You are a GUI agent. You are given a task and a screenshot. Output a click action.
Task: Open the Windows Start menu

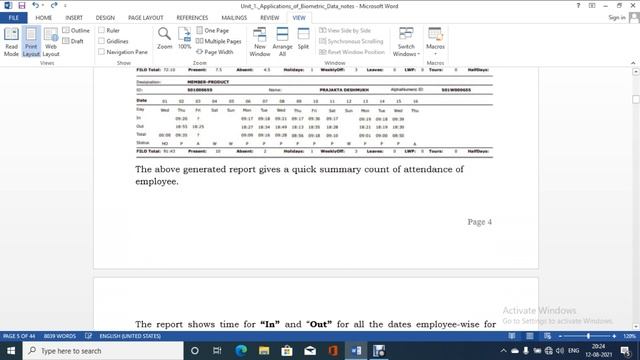11,351
